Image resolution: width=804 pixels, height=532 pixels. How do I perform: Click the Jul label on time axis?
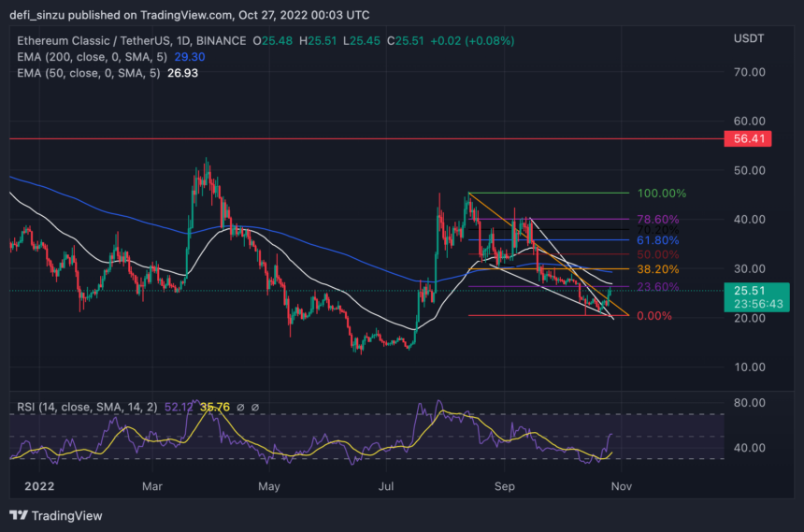pyautogui.click(x=384, y=486)
